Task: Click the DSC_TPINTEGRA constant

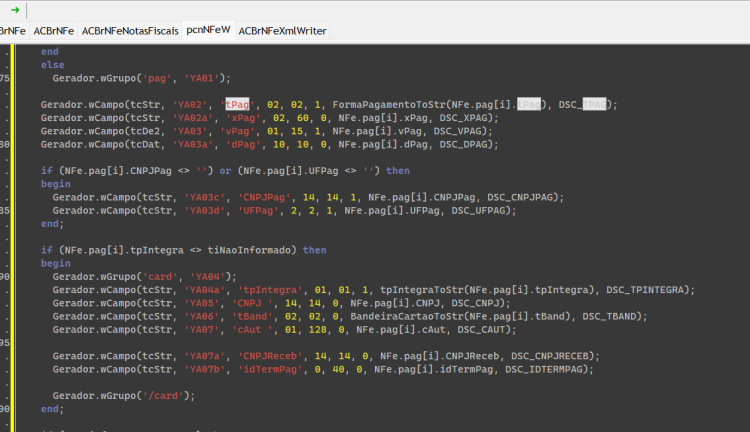Action: click(x=645, y=289)
